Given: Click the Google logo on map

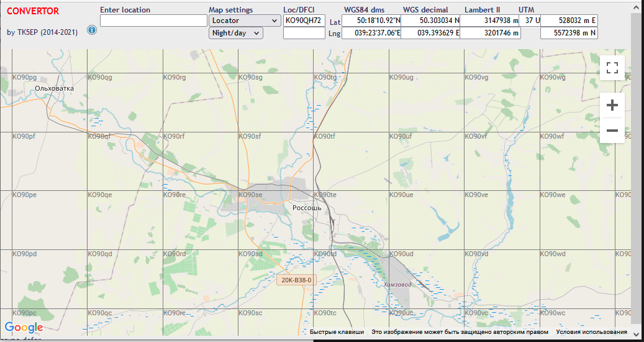Looking at the screenshot, I should tap(24, 328).
